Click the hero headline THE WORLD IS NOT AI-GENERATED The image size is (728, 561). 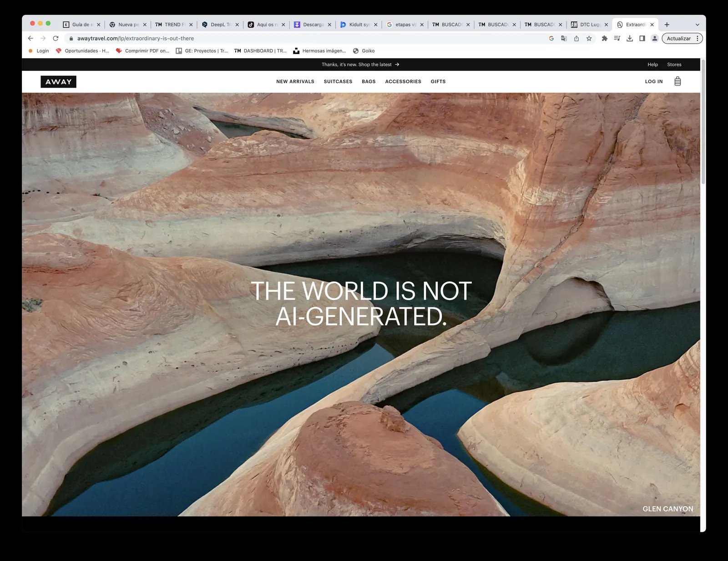pyautogui.click(x=361, y=304)
